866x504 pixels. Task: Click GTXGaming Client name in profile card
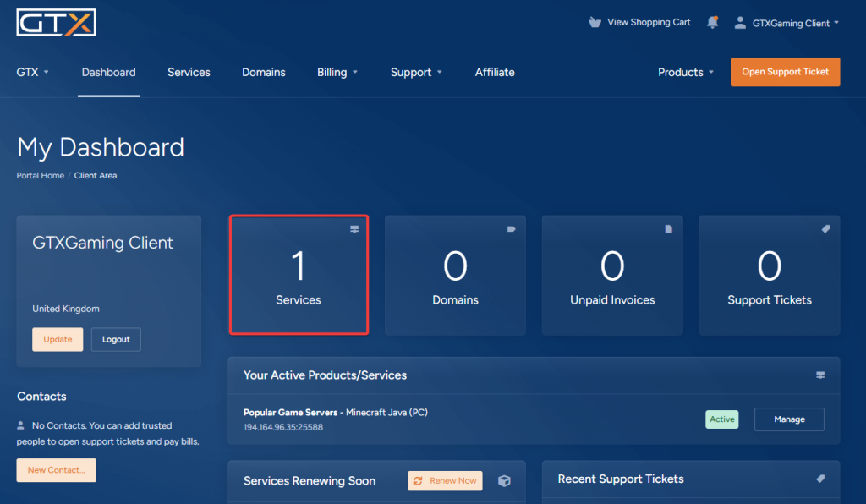click(x=102, y=243)
